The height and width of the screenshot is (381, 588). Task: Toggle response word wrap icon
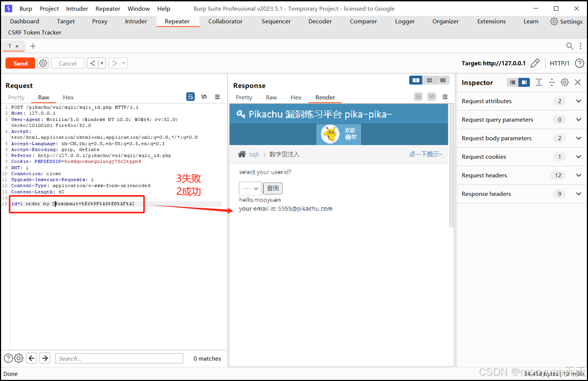coord(418,97)
